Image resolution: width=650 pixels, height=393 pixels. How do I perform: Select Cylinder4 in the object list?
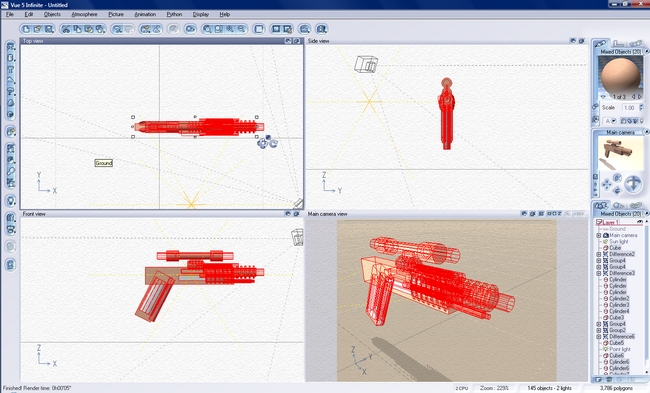tap(619, 311)
